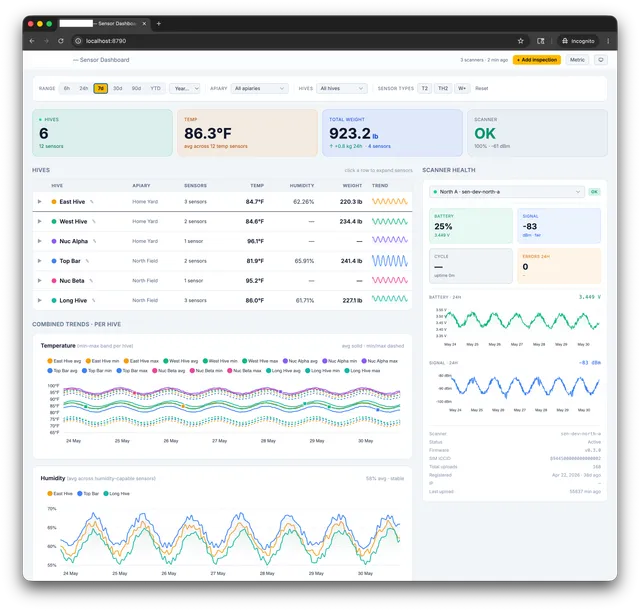Select the YTD range tab
The image size is (640, 611).
click(156, 88)
